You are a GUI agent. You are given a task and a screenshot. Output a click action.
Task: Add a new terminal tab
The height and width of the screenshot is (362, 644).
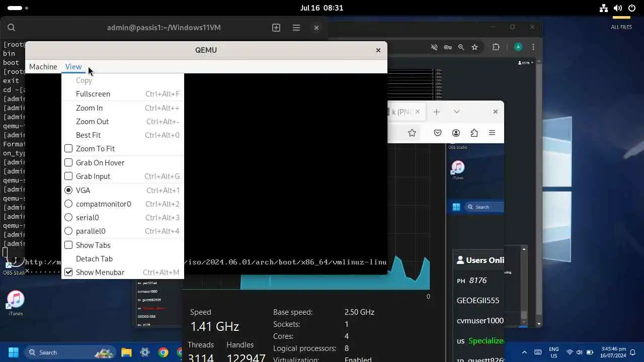pos(276,28)
